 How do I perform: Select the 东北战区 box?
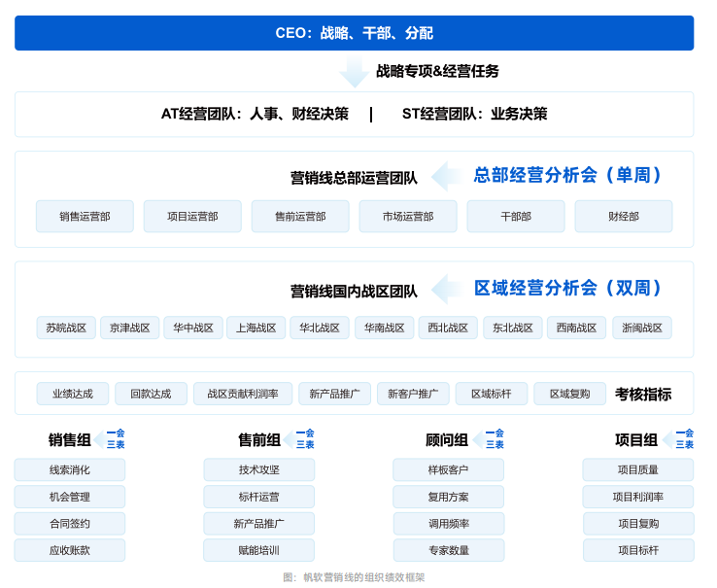pyautogui.click(x=513, y=328)
